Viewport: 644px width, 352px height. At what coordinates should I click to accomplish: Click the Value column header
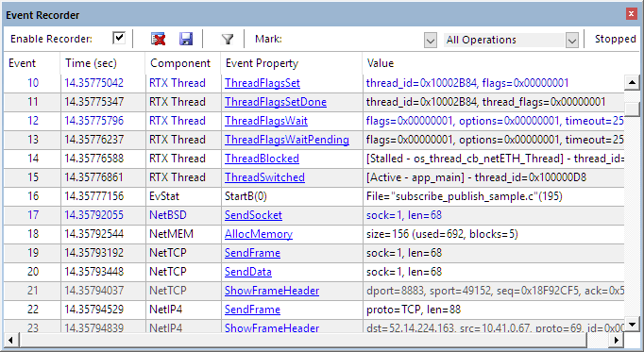tap(381, 63)
